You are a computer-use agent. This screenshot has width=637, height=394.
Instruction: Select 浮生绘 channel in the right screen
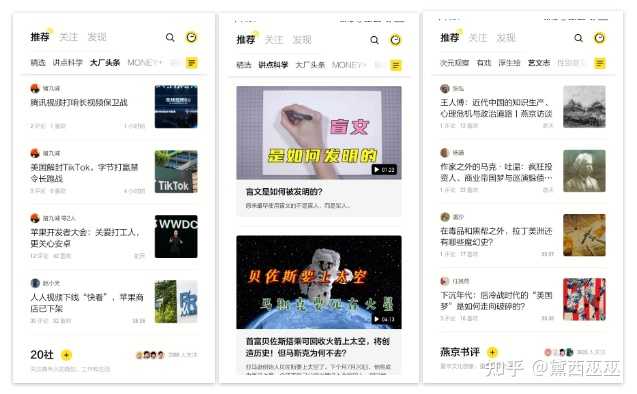(x=509, y=63)
